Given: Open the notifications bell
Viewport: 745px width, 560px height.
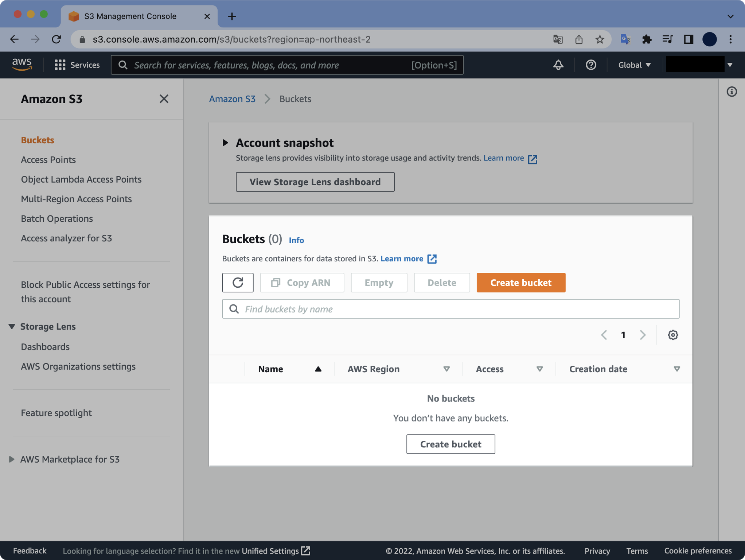Looking at the screenshot, I should (x=558, y=65).
